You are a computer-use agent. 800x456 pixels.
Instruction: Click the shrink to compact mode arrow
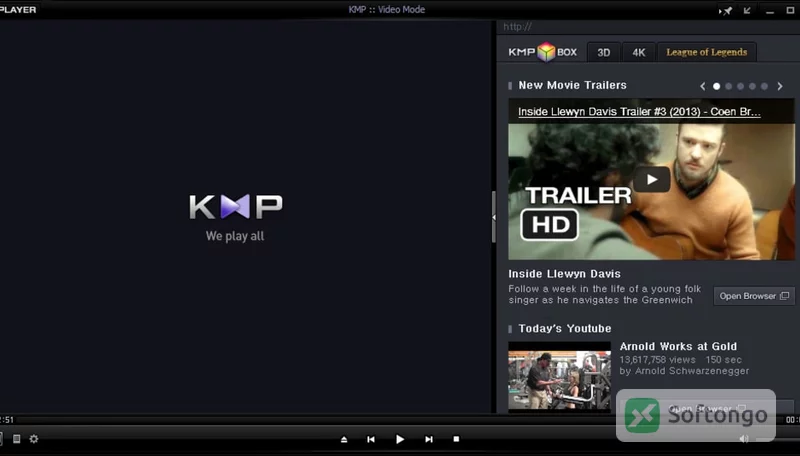(x=747, y=10)
